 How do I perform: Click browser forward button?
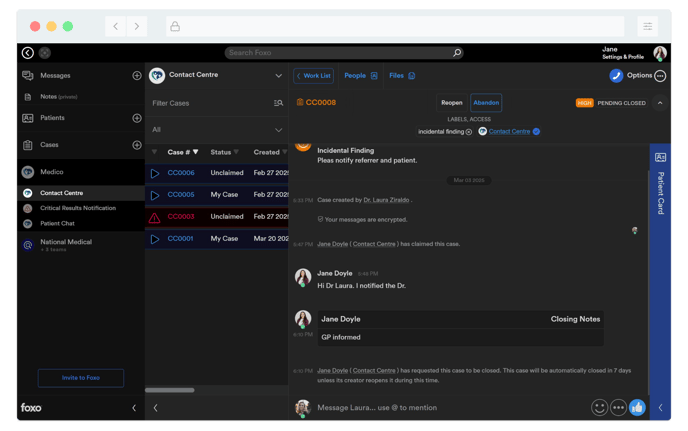tap(136, 26)
